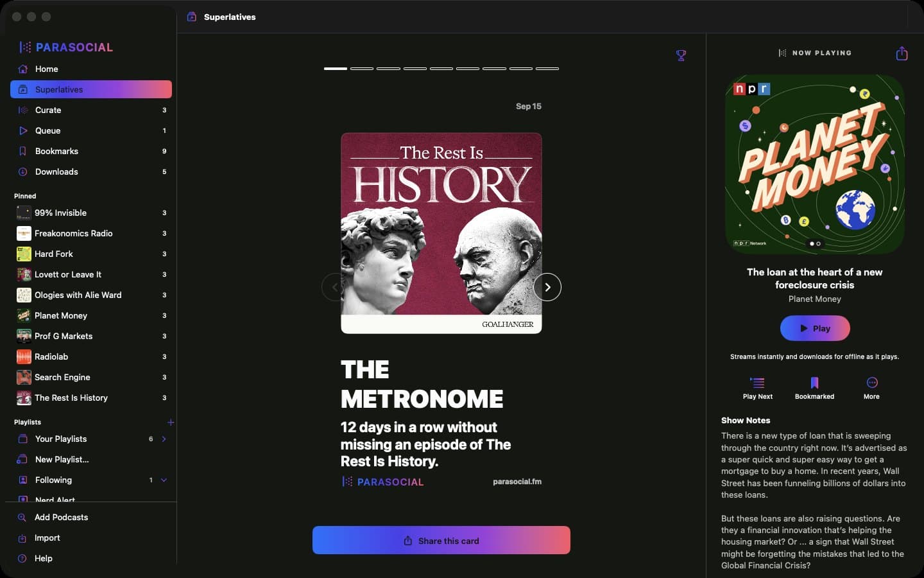Viewport: 924px width, 578px height.
Task: Jump to the last card progress segment
Action: [x=547, y=68]
